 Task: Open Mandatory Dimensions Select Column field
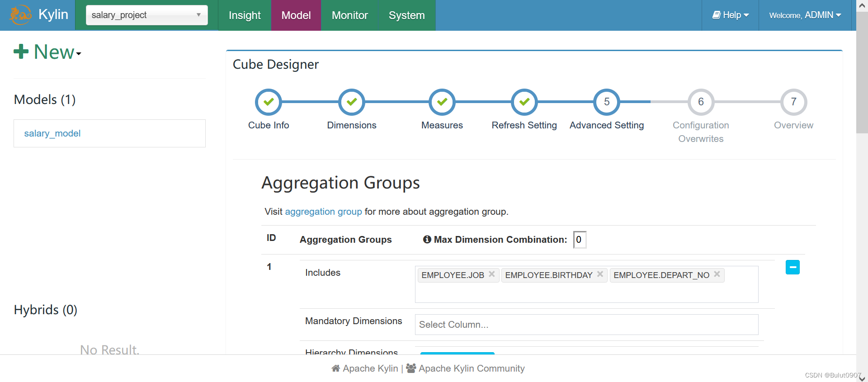586,325
